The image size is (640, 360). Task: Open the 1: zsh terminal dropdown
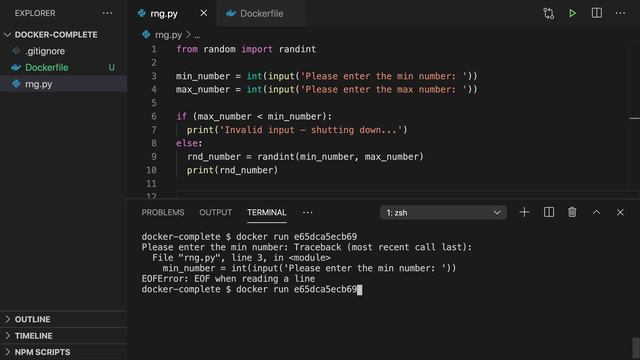coord(443,213)
